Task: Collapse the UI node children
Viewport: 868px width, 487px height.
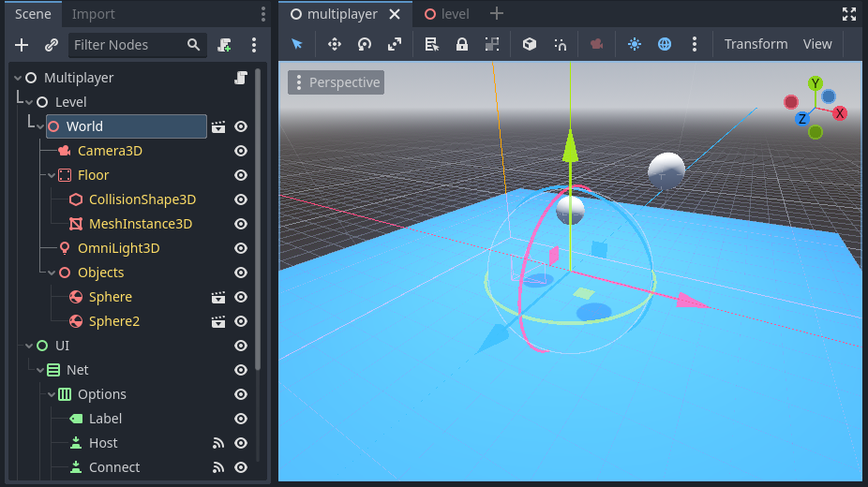Action: coord(29,346)
